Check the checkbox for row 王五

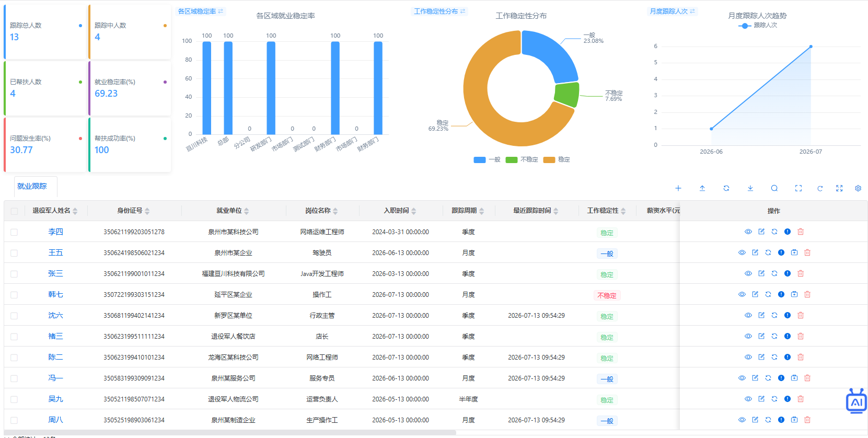coord(14,253)
